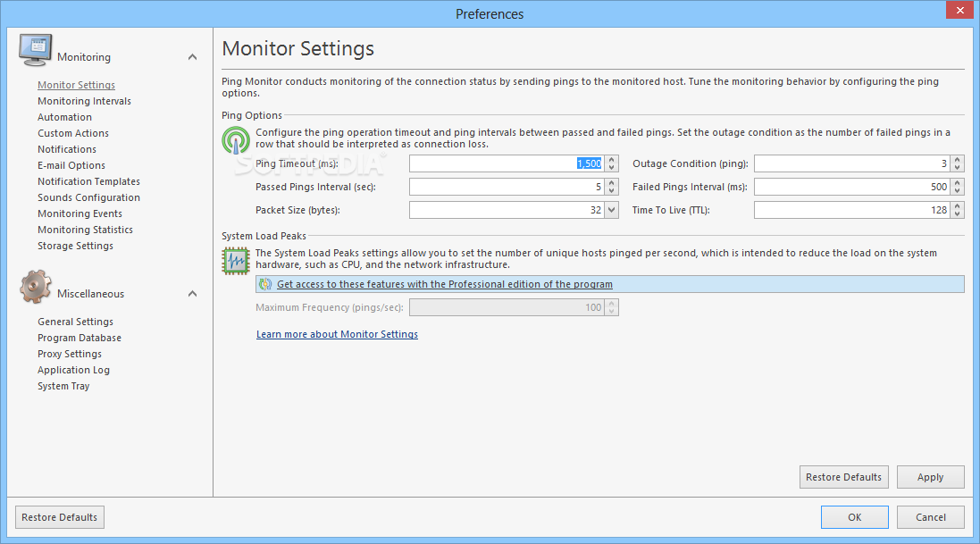Click the Passed Pings Interval field
This screenshot has height=544, width=980.
pos(507,187)
